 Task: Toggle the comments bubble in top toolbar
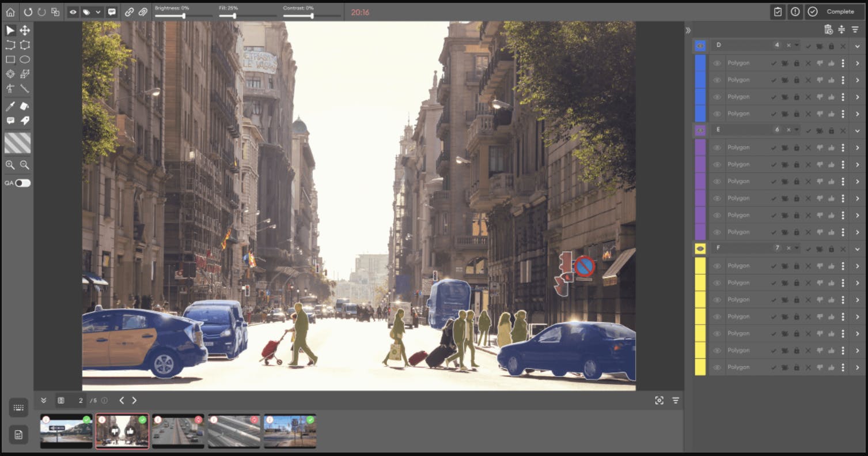pyautogui.click(x=112, y=12)
